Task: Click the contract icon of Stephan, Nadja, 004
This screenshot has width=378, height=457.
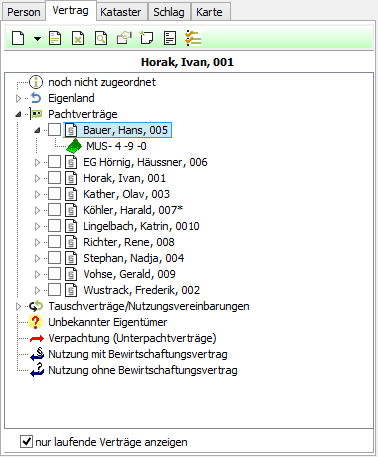Action: 71,258
